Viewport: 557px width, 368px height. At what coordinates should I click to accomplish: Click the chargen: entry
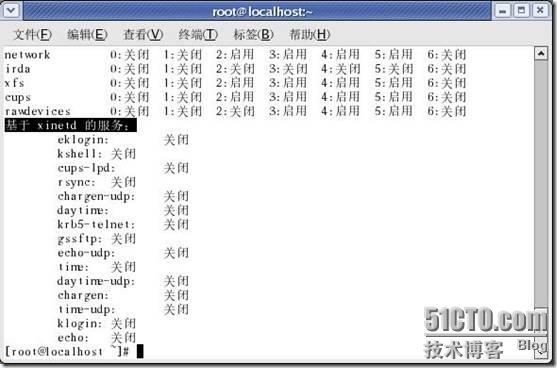coord(83,296)
